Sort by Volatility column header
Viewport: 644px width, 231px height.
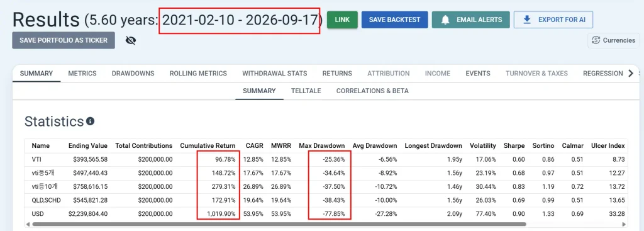point(483,145)
